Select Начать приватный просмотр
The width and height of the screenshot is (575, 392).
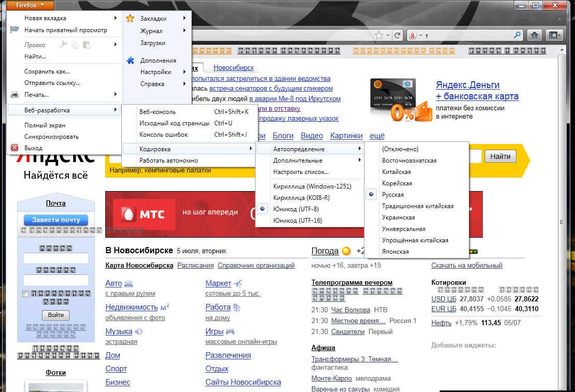pyautogui.click(x=65, y=30)
